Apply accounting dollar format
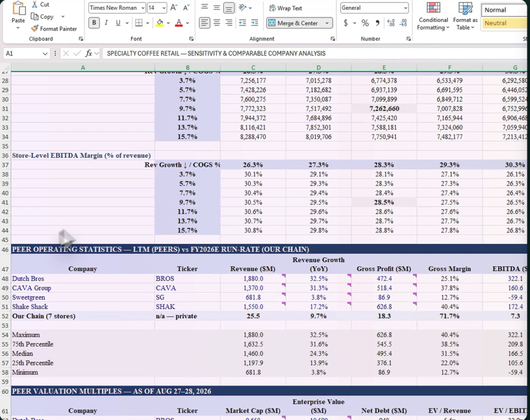Viewport: 530px width, 420px height. [345, 23]
